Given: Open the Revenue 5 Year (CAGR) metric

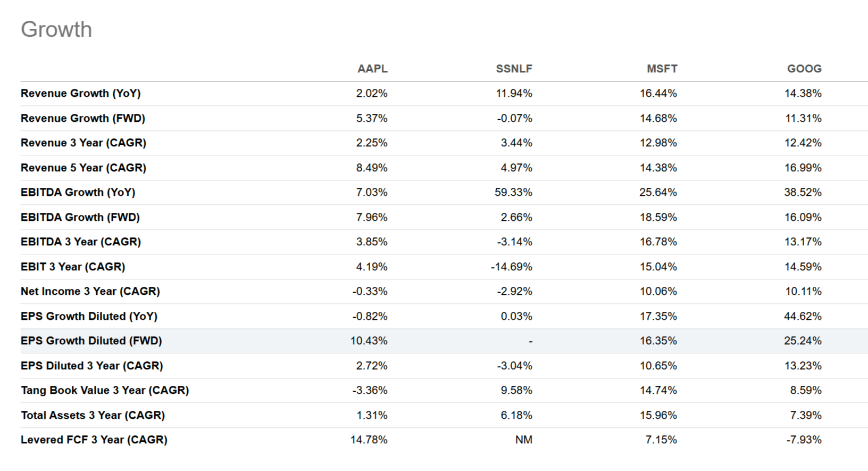Looking at the screenshot, I should tap(84, 168).
